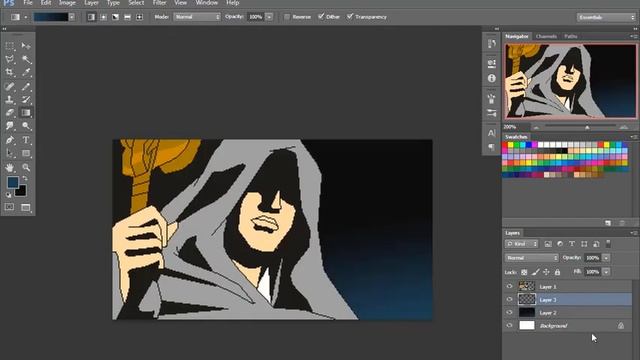Screen dimensions: 640x360
Task: Enable the Reverse checkbox
Action: click(x=287, y=17)
